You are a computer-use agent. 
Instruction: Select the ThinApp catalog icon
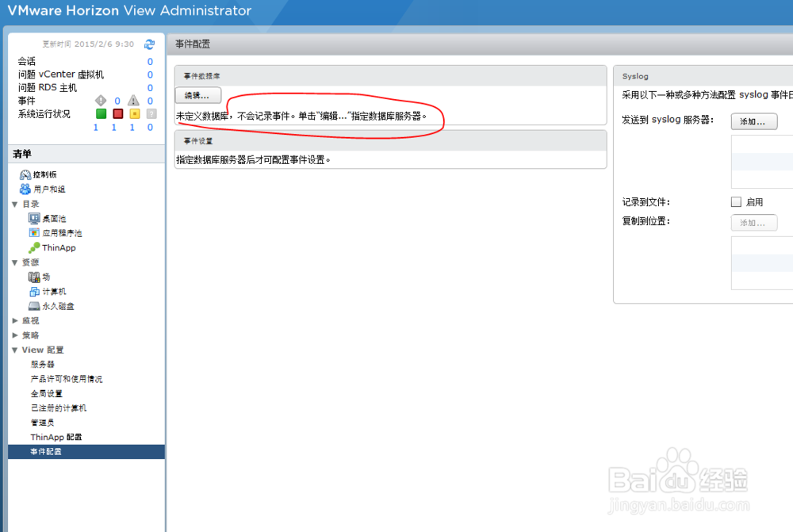click(33, 247)
